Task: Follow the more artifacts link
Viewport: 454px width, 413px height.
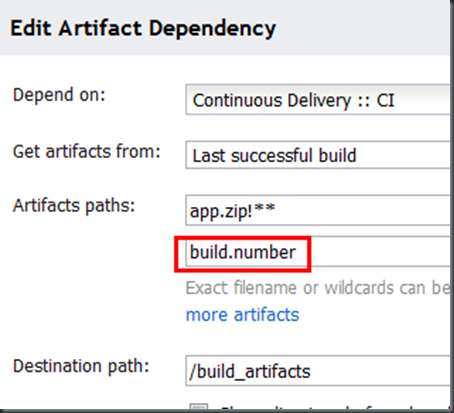Action: 242,315
